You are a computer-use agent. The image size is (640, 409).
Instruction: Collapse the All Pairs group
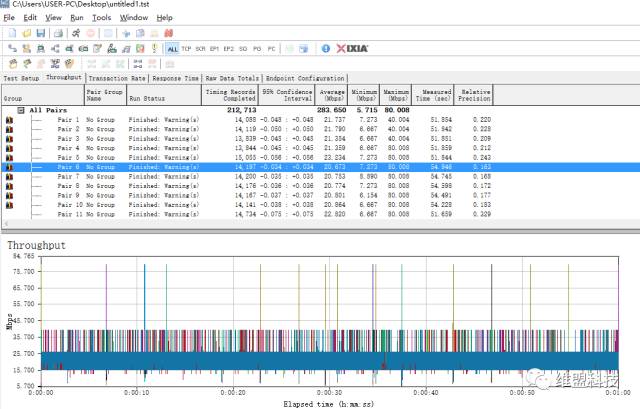[x=21, y=110]
